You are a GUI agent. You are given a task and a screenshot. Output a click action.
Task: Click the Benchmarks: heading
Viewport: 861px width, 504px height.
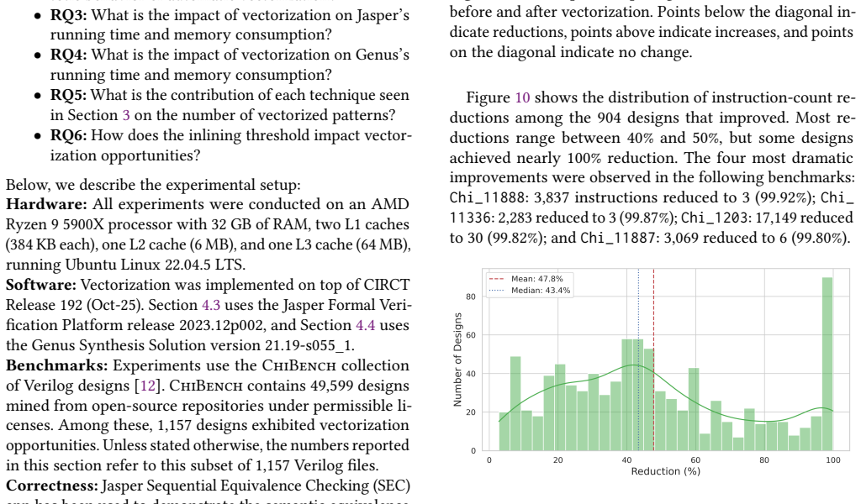coord(57,365)
